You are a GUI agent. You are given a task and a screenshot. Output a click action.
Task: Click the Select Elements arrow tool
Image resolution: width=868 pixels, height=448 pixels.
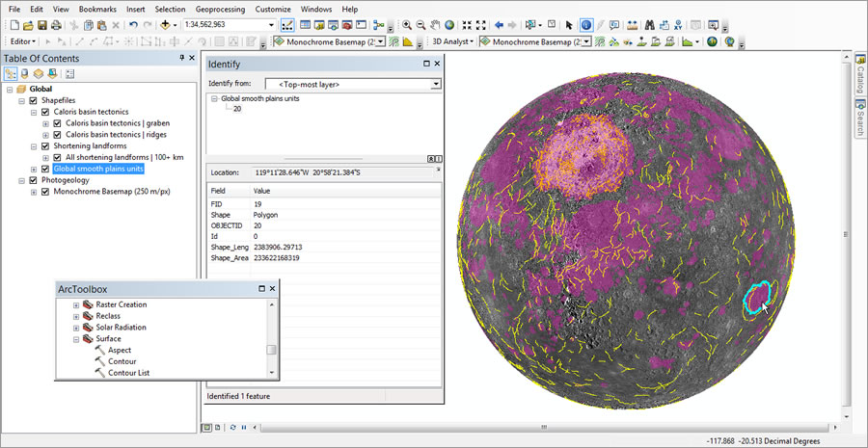pyautogui.click(x=570, y=24)
